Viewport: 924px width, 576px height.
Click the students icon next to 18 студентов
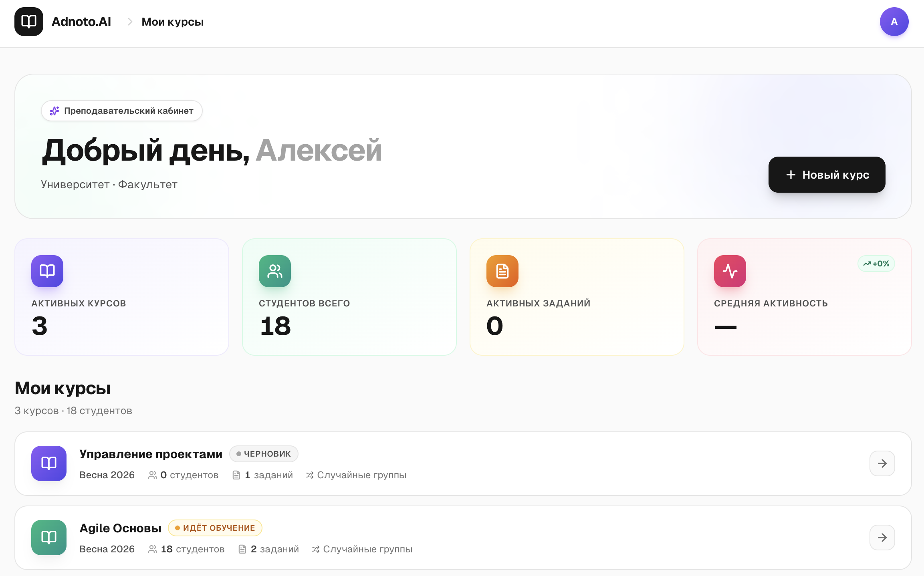pyautogui.click(x=153, y=549)
